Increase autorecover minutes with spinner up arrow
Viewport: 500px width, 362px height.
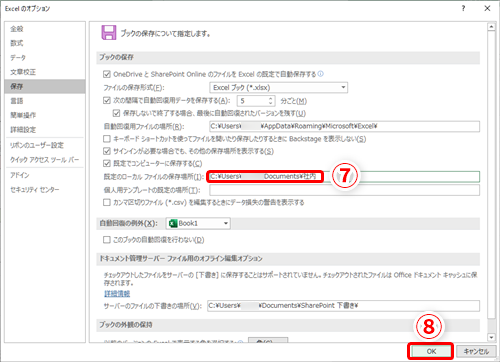tap(270, 98)
